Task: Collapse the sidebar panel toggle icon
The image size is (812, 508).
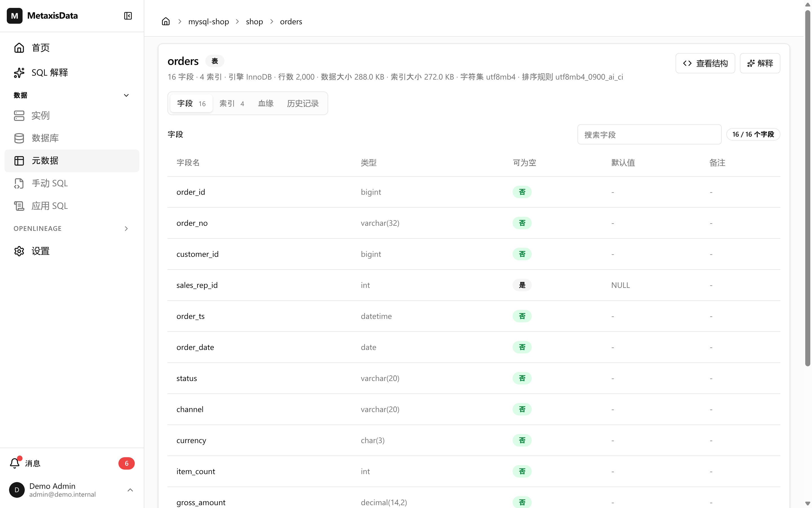Action: tap(128, 16)
